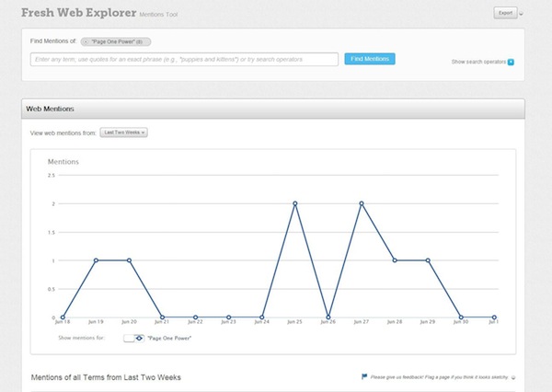Viewport: 552px width, 392px height.
Task: Click the View web mentions from label
Action: [x=63, y=133]
